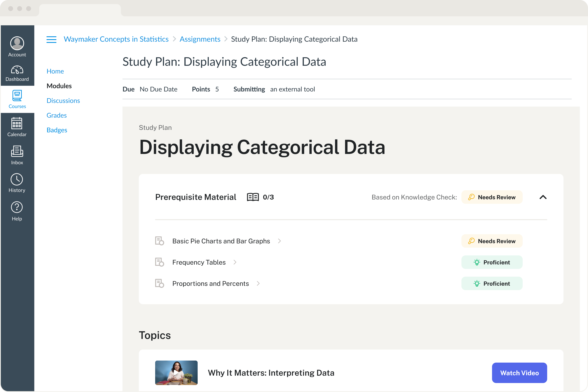Image resolution: width=588 pixels, height=392 pixels.
Task: Open Discussions in course navigation
Action: 63,101
